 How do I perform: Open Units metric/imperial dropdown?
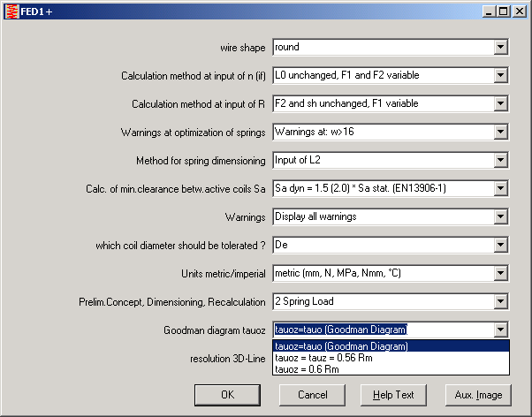pos(499,274)
